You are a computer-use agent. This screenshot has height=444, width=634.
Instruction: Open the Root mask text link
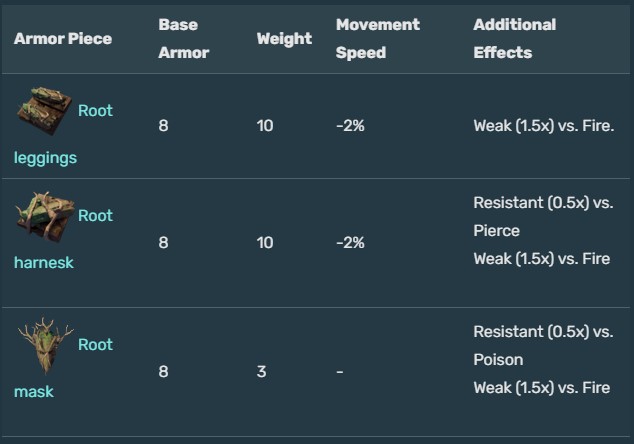coord(95,345)
